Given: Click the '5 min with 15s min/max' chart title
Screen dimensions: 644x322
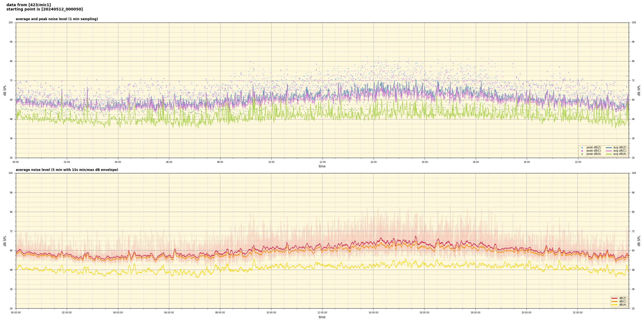Looking at the screenshot, I should (x=67, y=170).
